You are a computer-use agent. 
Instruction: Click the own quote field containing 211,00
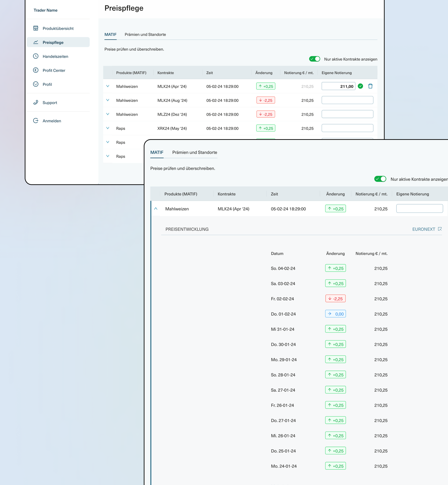tap(338, 86)
